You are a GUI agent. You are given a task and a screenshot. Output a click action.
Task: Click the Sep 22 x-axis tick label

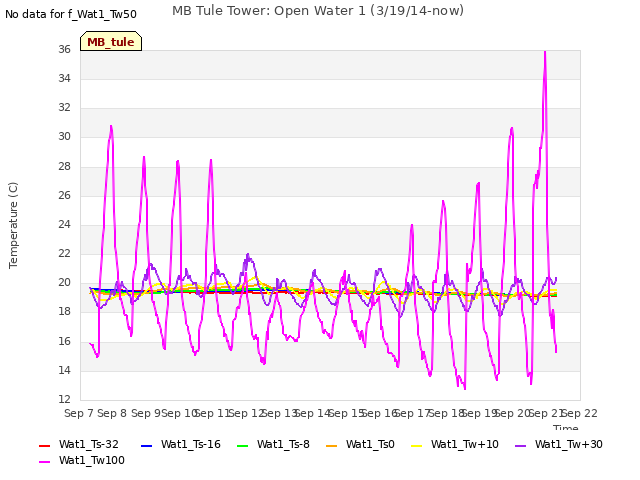580,413
